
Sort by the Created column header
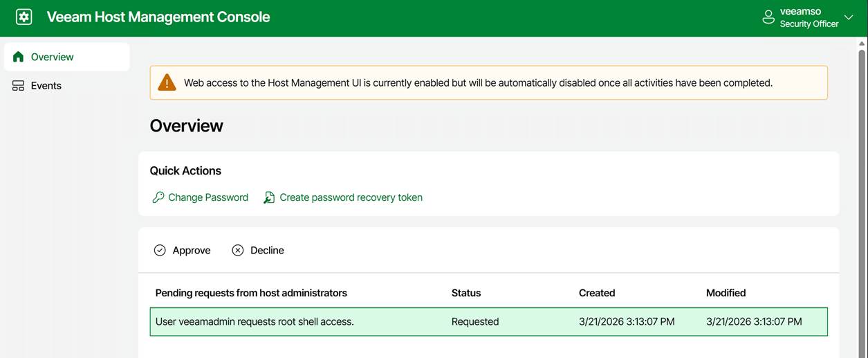(x=597, y=293)
